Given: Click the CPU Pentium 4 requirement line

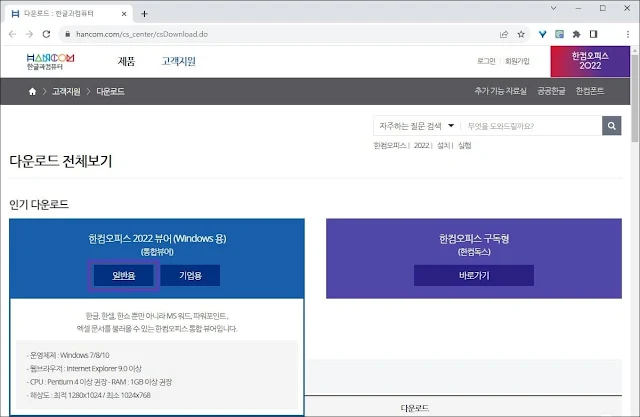Looking at the screenshot, I should pyautogui.click(x=99, y=382).
